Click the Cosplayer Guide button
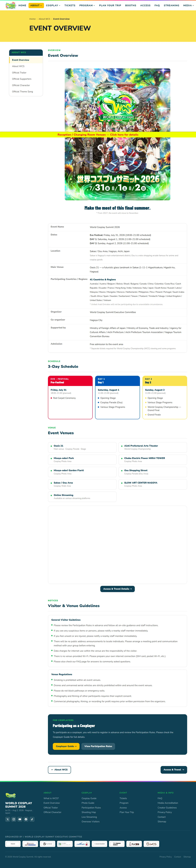Image resolution: width=196 pixels, height=868 pixels. click(x=66, y=746)
